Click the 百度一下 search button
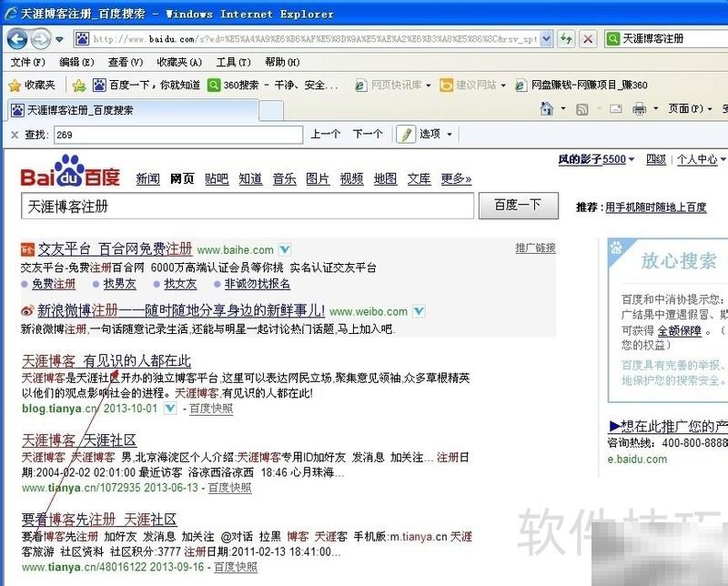 pos(518,206)
